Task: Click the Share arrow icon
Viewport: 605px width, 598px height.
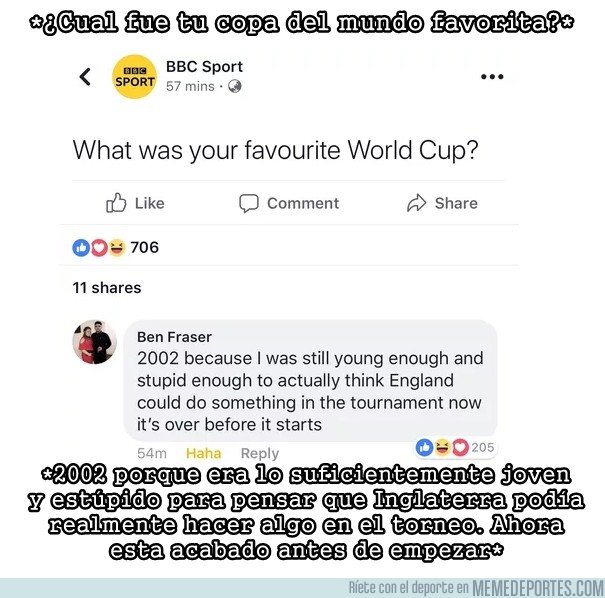Action: point(416,203)
